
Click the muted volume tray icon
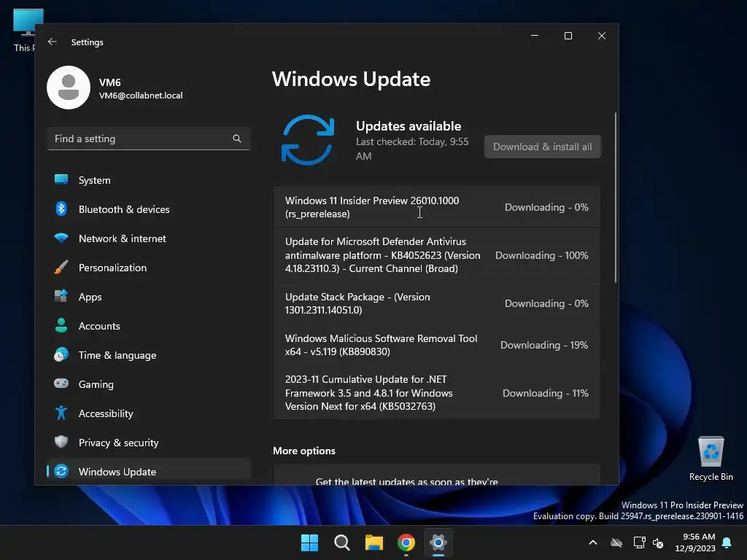[658, 542]
